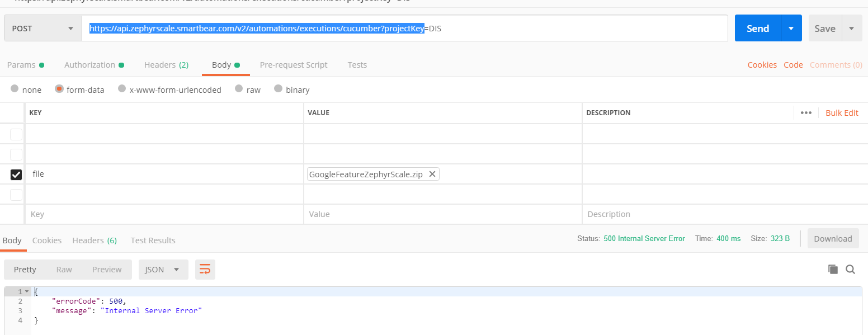This screenshot has height=335, width=868.
Task: Open the form-data three-dot options menu
Action: tap(806, 112)
